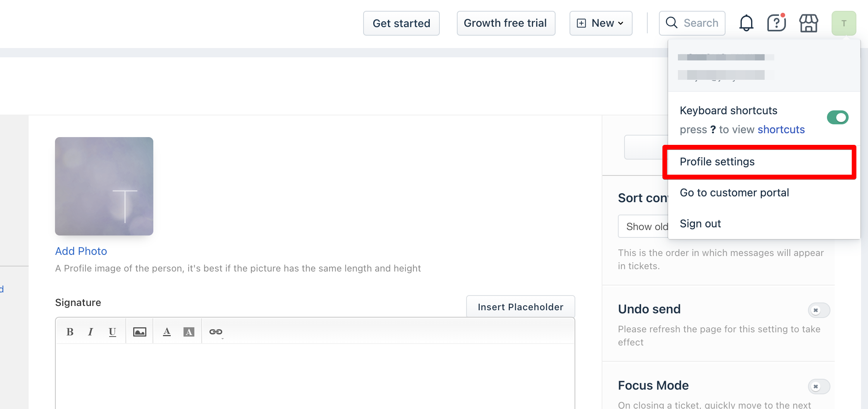Choose Sign out from the menu
This screenshot has width=868, height=409.
point(700,224)
